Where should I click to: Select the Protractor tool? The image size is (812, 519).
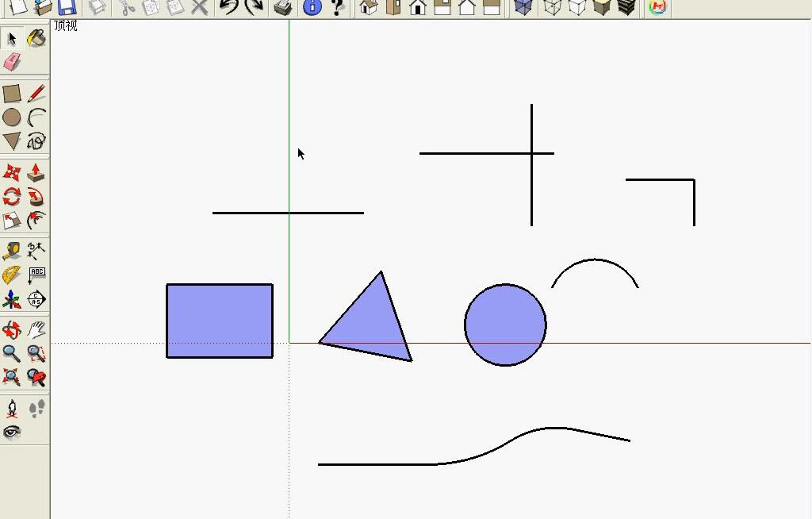[12, 275]
